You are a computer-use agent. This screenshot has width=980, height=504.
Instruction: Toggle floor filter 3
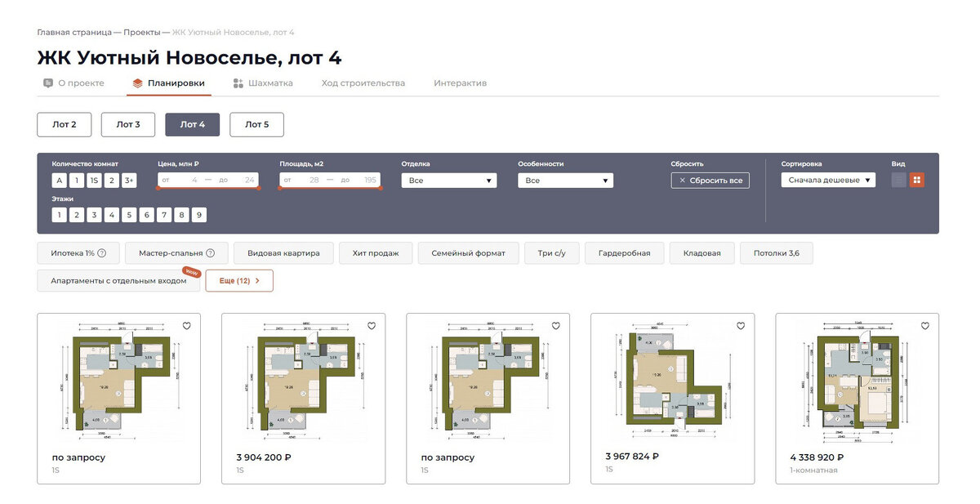pyautogui.click(x=94, y=215)
